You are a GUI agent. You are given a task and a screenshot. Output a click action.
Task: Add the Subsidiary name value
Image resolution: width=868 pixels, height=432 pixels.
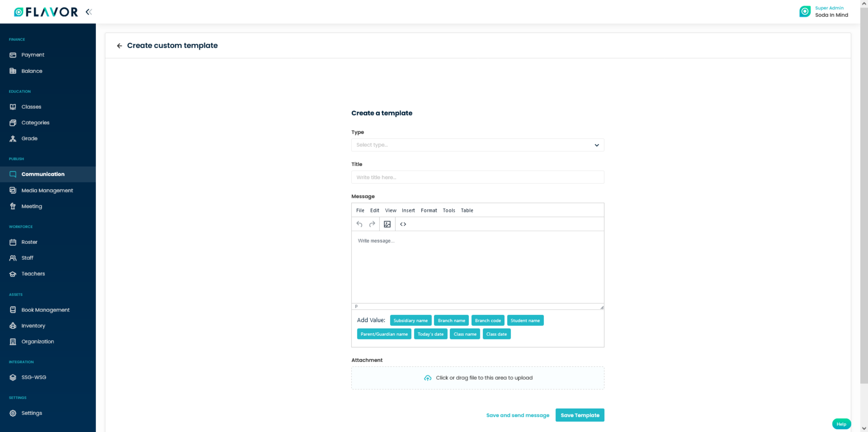coord(410,320)
